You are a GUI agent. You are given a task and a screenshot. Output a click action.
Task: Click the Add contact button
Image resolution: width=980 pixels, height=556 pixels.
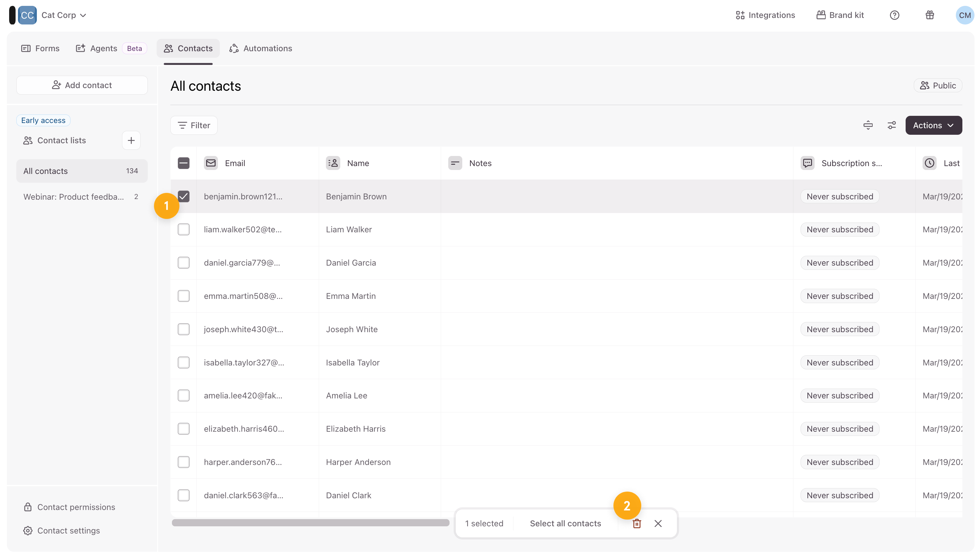(82, 85)
